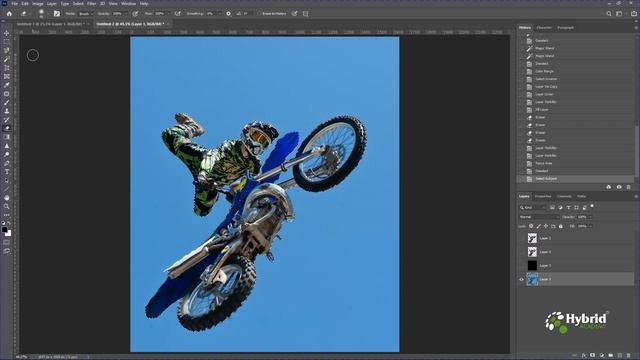This screenshot has width=640, height=360.
Task: Open the File menu
Action: click(x=15, y=4)
